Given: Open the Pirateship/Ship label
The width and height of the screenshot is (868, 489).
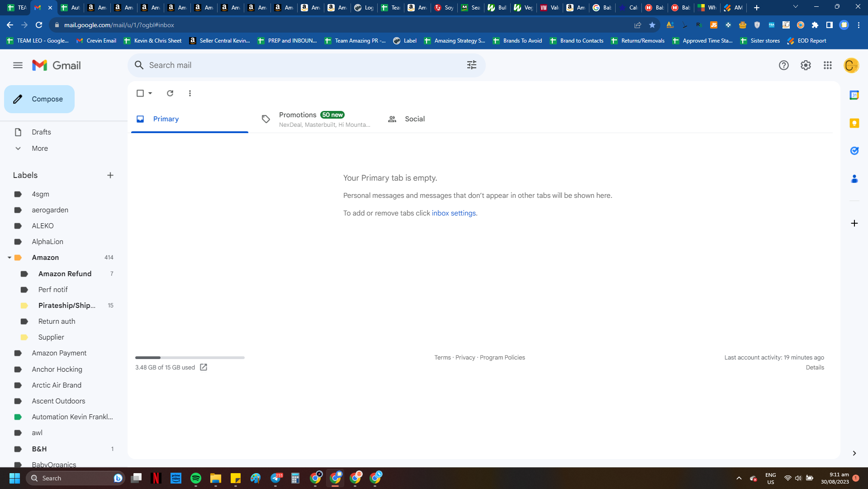Looking at the screenshot, I should 67,306.
